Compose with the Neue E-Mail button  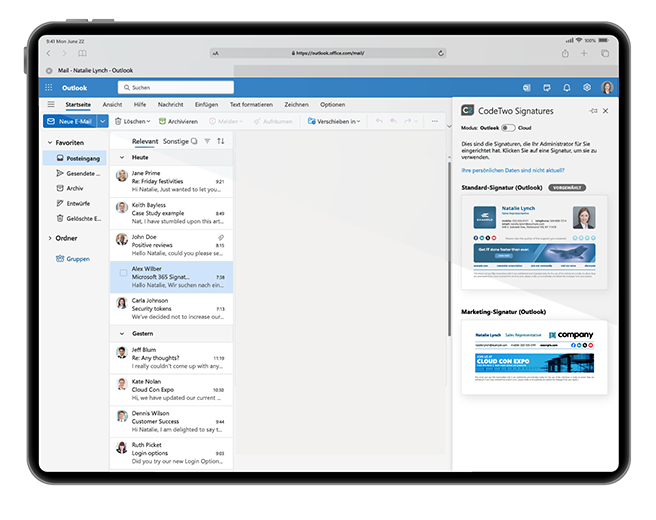tap(70, 121)
